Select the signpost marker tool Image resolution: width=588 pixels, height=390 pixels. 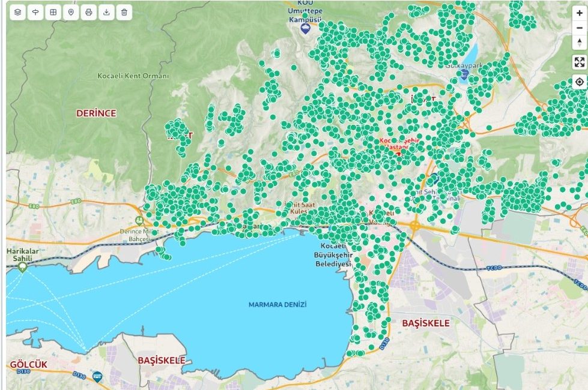(x=35, y=12)
